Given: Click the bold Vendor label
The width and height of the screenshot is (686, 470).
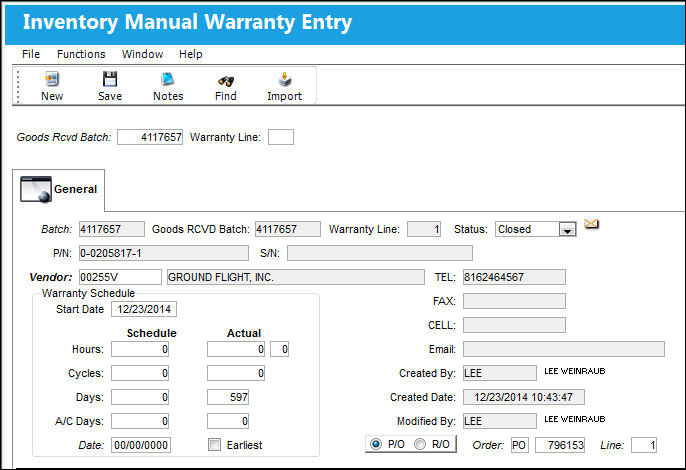Looking at the screenshot, I should (50, 277).
